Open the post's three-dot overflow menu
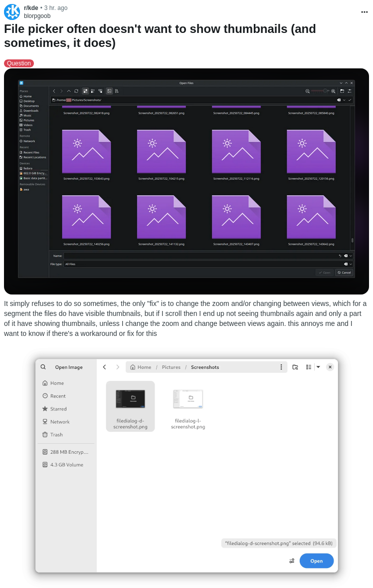This screenshot has width=373, height=588. coord(364,12)
